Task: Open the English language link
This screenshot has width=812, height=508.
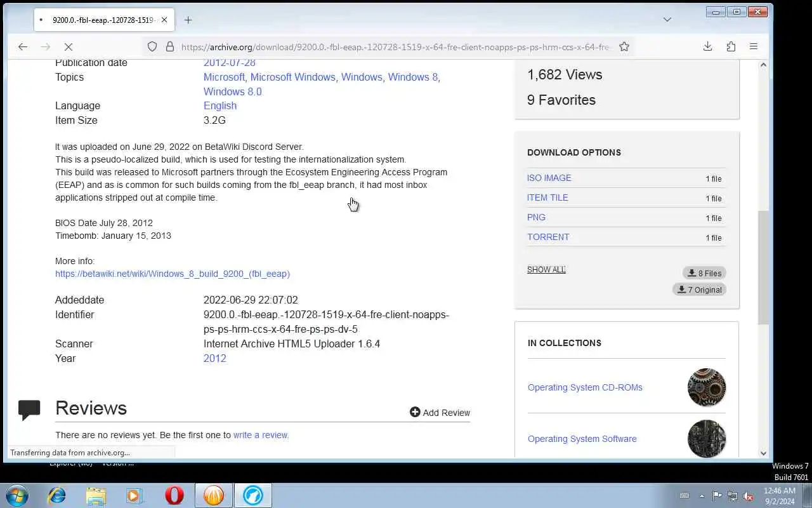Action: pos(220,105)
